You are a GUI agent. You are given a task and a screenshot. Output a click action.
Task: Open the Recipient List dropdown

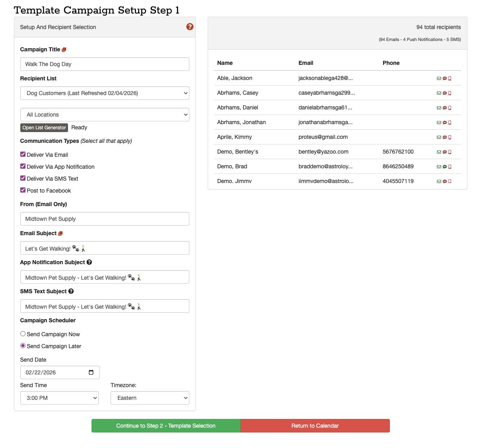105,93
